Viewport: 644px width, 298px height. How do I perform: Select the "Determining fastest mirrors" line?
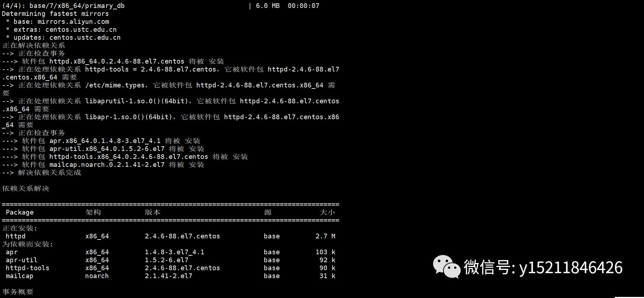[x=55, y=14]
